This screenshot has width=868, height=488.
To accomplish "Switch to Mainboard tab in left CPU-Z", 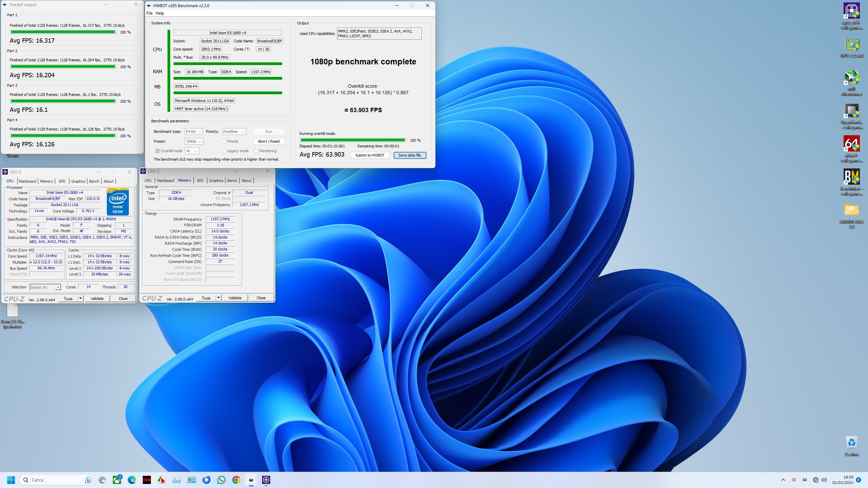I will pyautogui.click(x=27, y=181).
